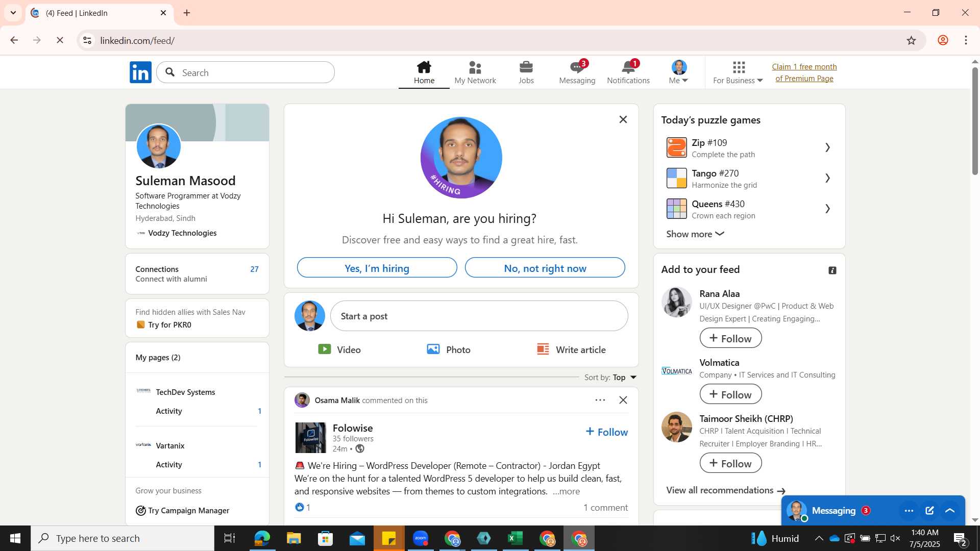Open the Notifications tab

[x=628, y=72]
